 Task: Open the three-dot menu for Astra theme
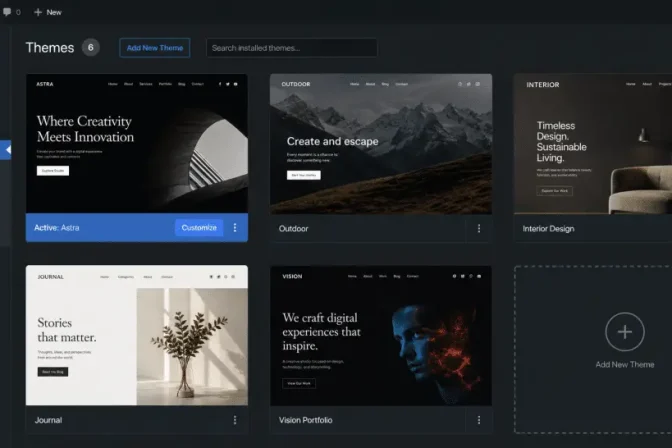235,228
